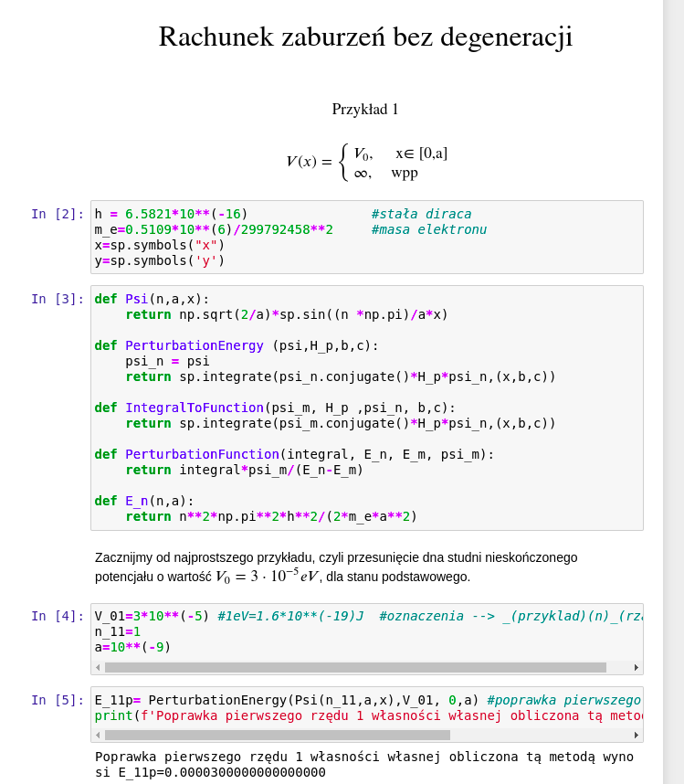Click horizontal scrollbar thumb in cell In [4]
Screen dimensions: 684x784
pos(355,668)
